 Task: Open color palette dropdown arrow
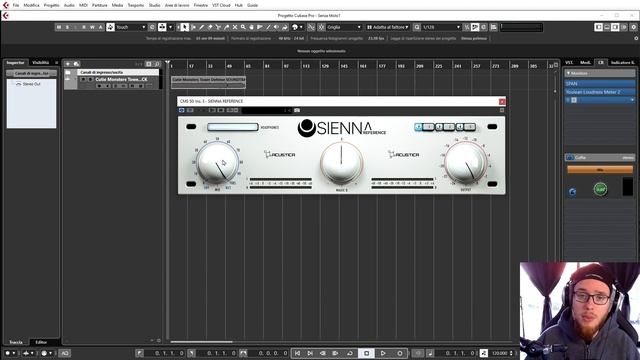(301, 27)
